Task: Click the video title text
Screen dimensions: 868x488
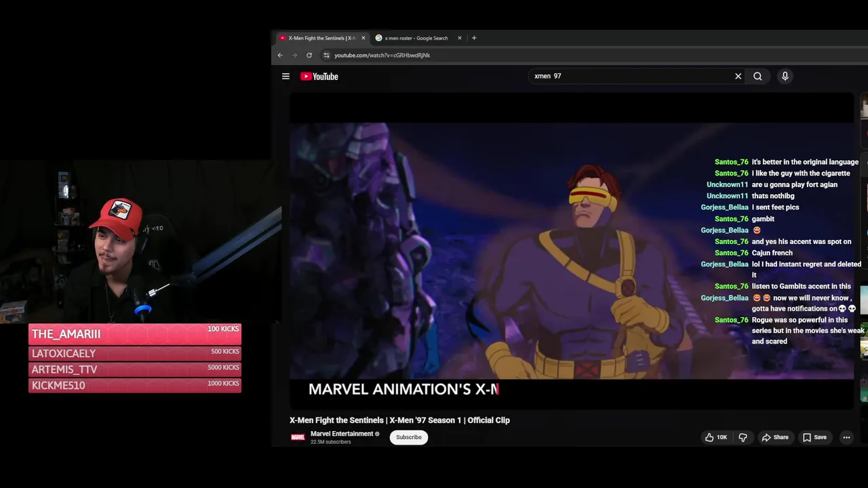Action: coord(399,420)
